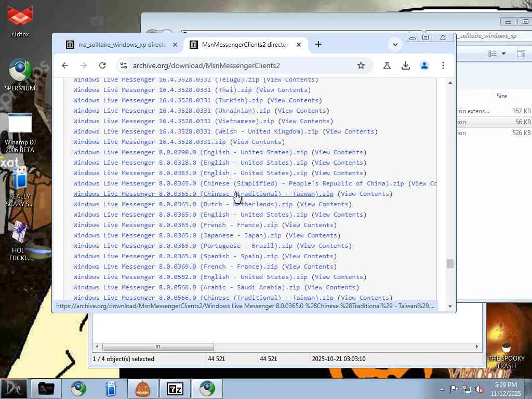Viewport: 532px width, 399px height.
Task: Toggle the Explorer preview pane button
Action: point(521,54)
